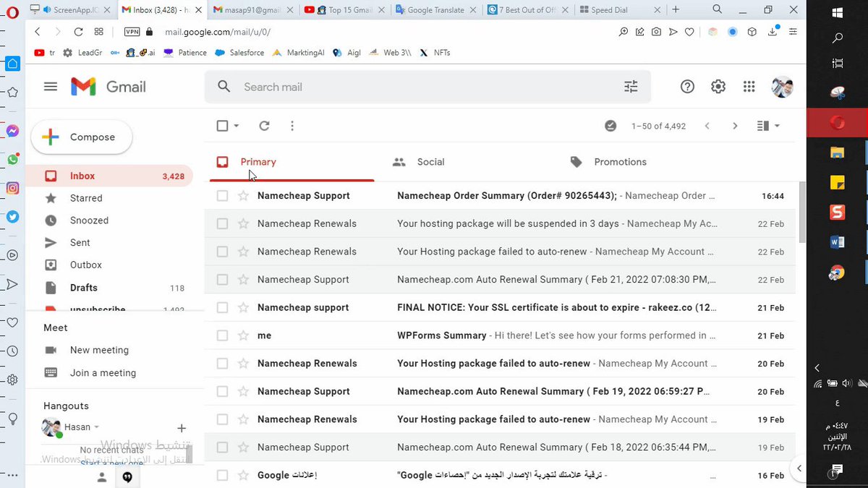The height and width of the screenshot is (488, 868).
Task: Star the Namecheap Order Summary email
Action: [x=243, y=196]
